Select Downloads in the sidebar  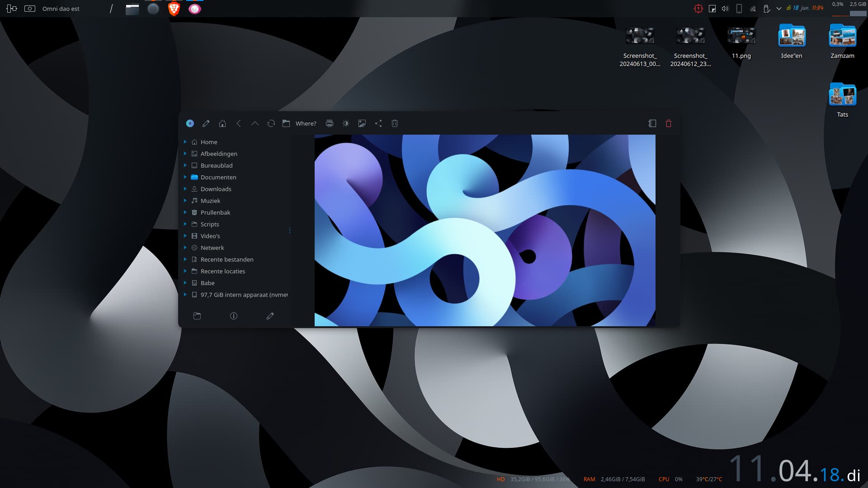pos(216,189)
